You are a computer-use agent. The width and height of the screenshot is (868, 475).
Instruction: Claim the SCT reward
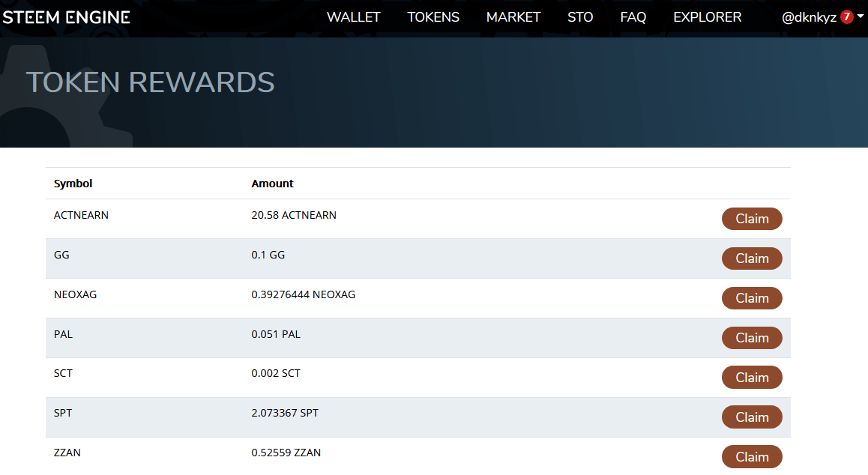752,378
